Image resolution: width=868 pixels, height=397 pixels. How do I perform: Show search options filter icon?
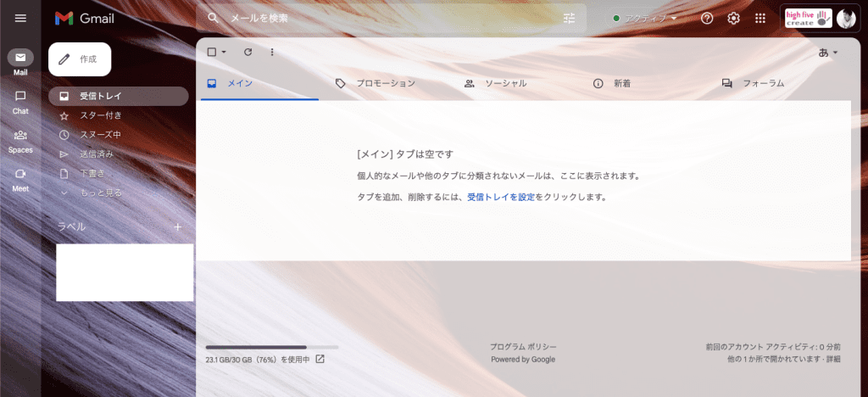(x=569, y=18)
